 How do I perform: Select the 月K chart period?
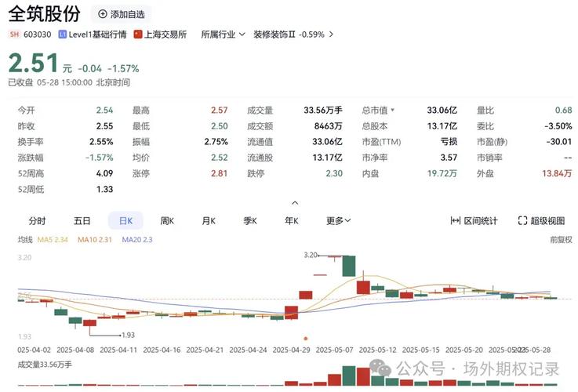click(208, 221)
